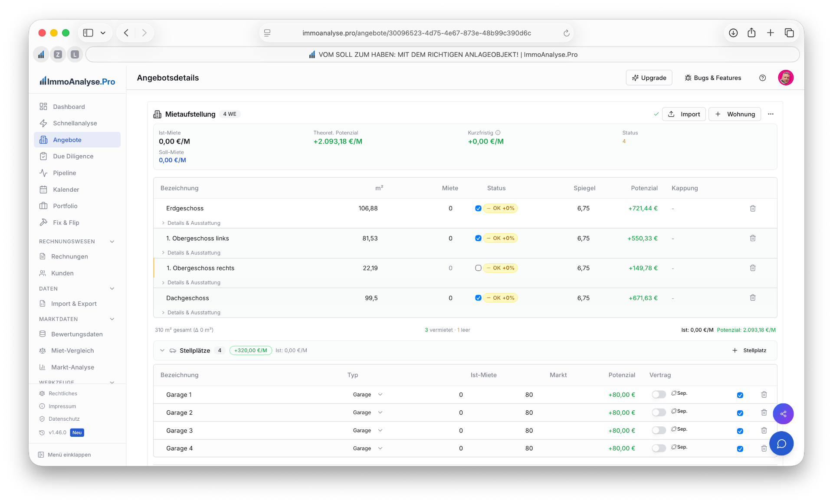Expand Details & Ausstattung under Dachgeschoss
The width and height of the screenshot is (833, 504).
point(191,312)
